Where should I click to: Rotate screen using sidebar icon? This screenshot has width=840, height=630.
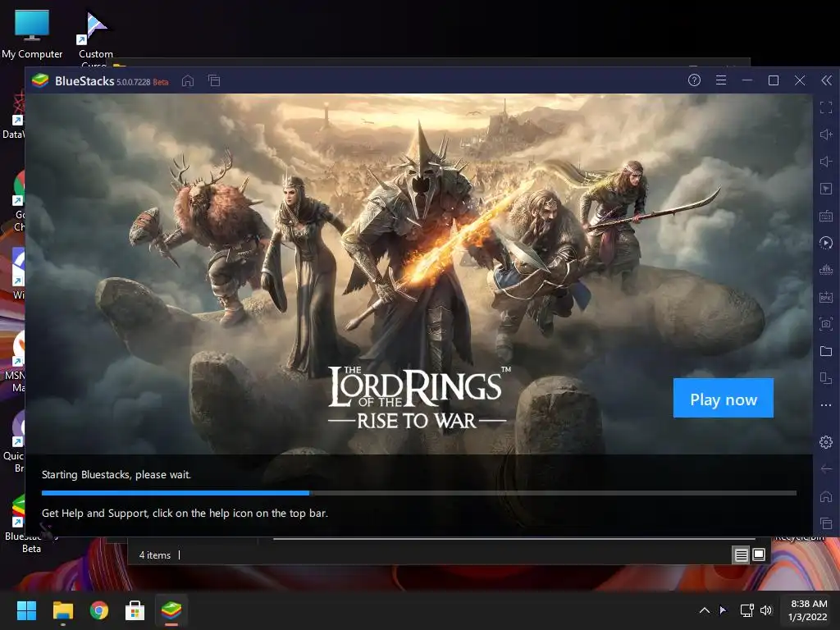826,378
